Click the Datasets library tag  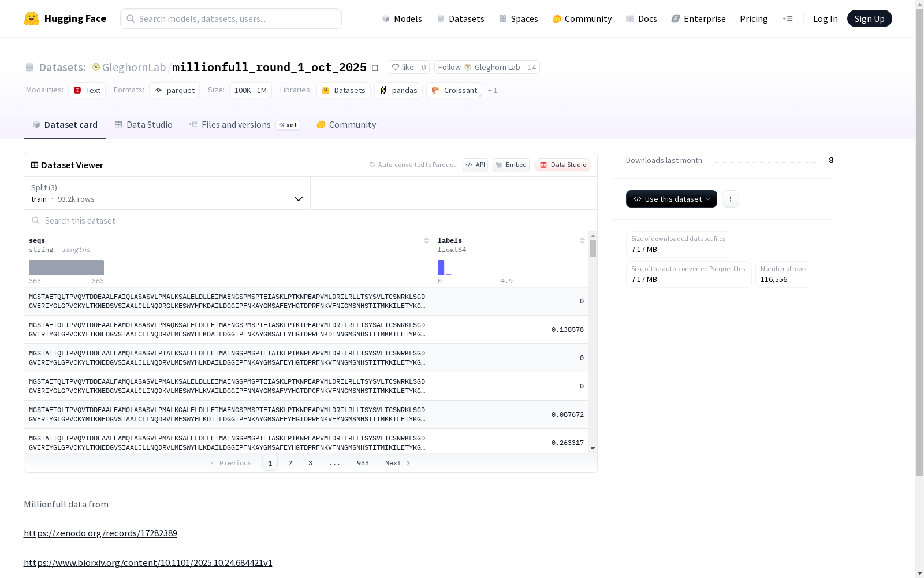pyautogui.click(x=344, y=90)
